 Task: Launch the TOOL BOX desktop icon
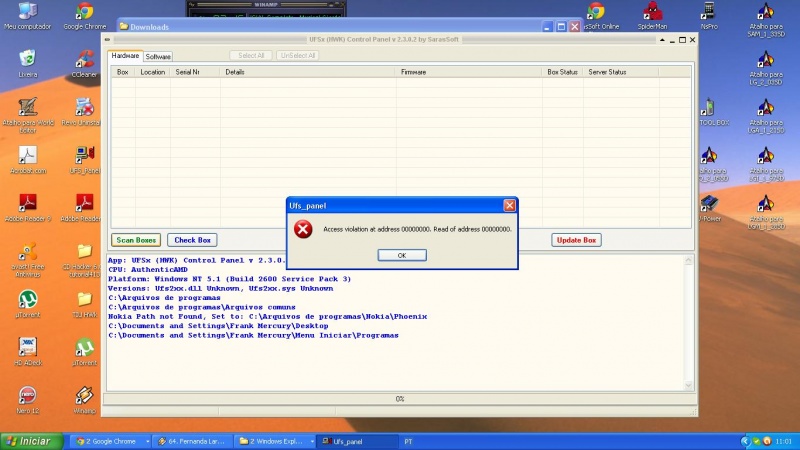coord(713,112)
